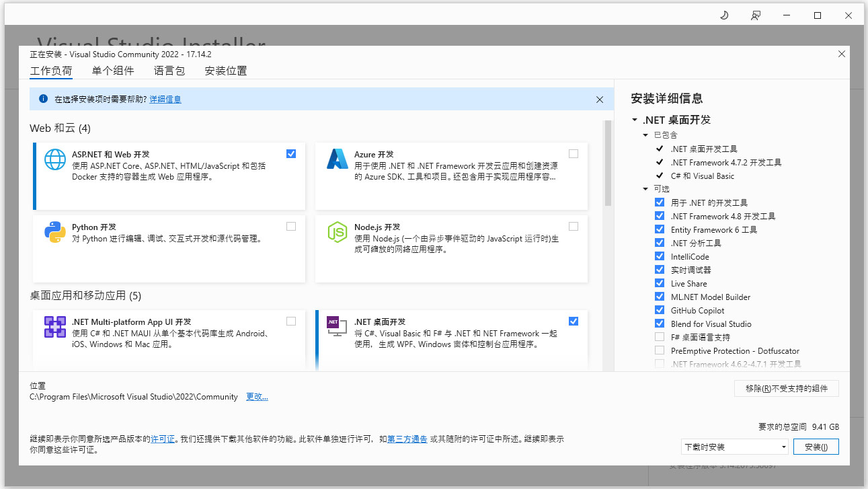This screenshot has width=868, height=489.
Task: Dismiss the help banner with its X
Action: click(x=600, y=100)
